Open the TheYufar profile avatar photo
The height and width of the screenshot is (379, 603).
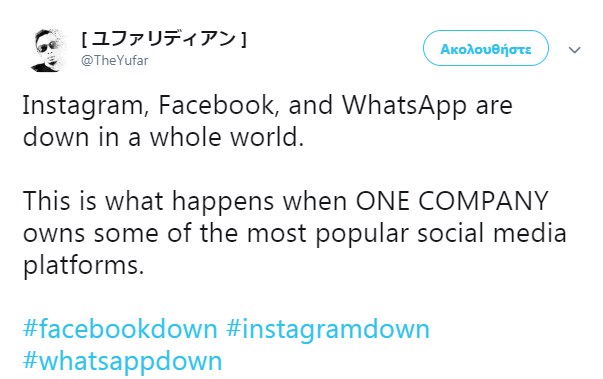(x=48, y=50)
